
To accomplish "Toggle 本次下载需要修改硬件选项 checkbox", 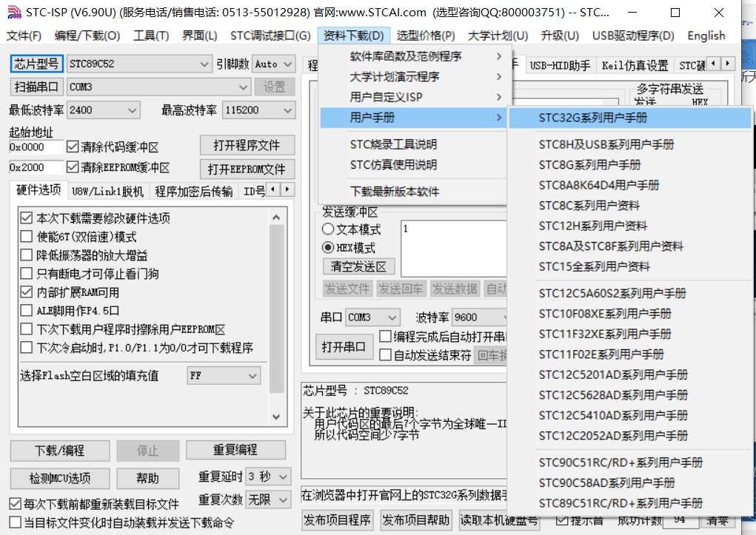I will pyautogui.click(x=26, y=218).
